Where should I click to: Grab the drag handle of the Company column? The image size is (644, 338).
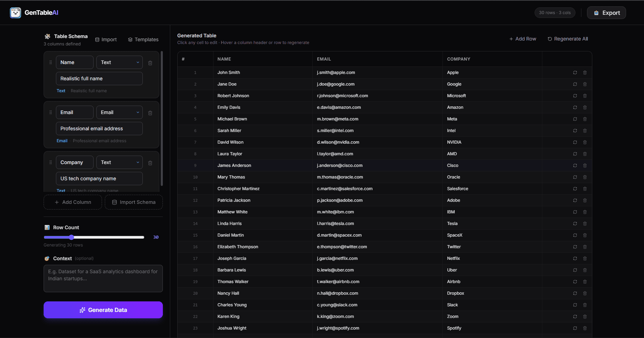click(x=50, y=162)
